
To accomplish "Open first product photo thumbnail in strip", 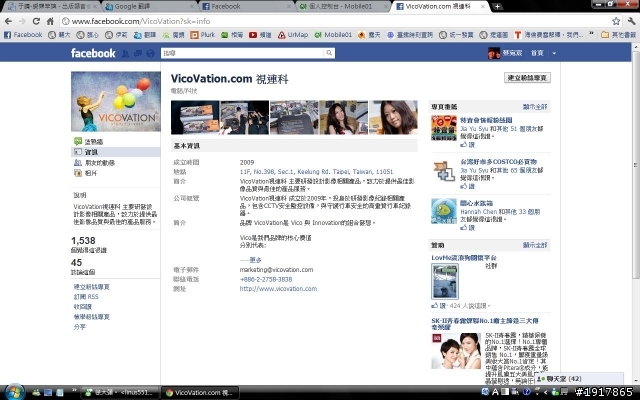I will click(x=195, y=118).
